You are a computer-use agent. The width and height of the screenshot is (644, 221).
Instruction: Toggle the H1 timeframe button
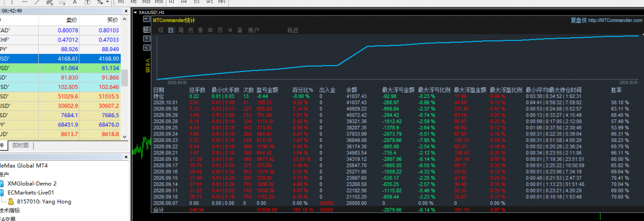pyautogui.click(x=171, y=2)
